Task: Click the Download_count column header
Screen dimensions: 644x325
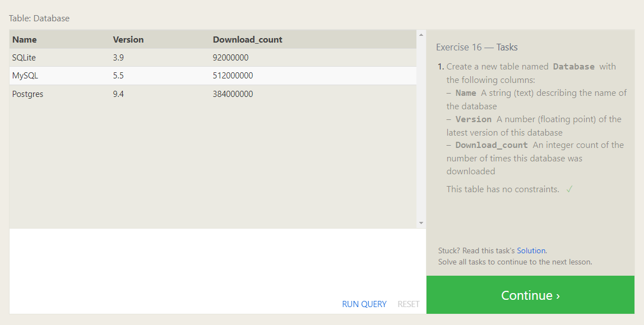Action: [247, 40]
